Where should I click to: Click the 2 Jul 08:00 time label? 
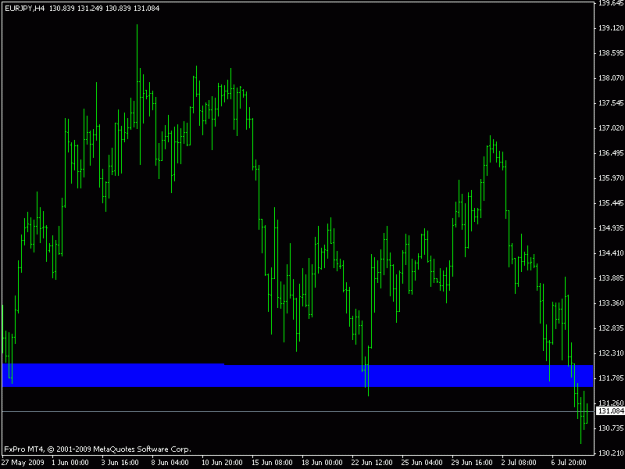pyautogui.click(x=519, y=463)
